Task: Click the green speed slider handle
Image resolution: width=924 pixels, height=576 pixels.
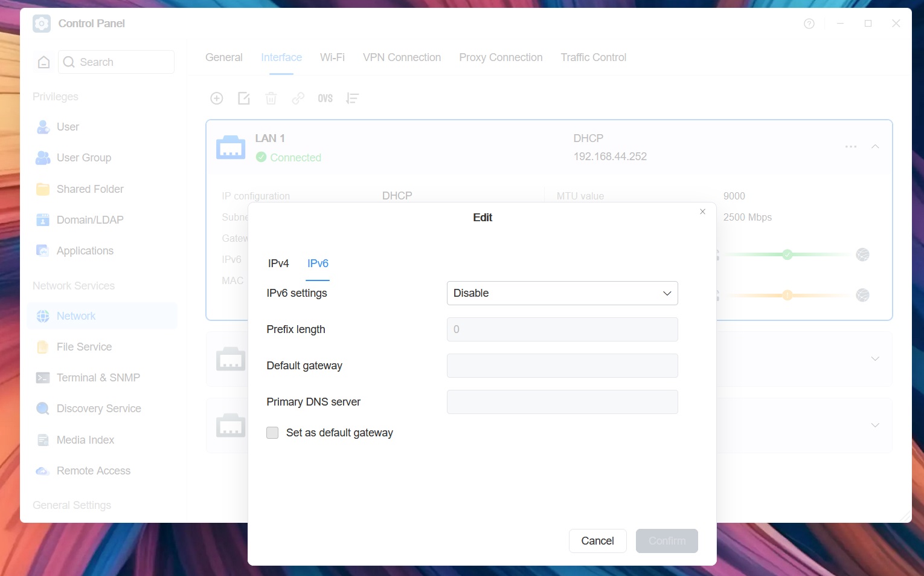Action: click(x=787, y=254)
